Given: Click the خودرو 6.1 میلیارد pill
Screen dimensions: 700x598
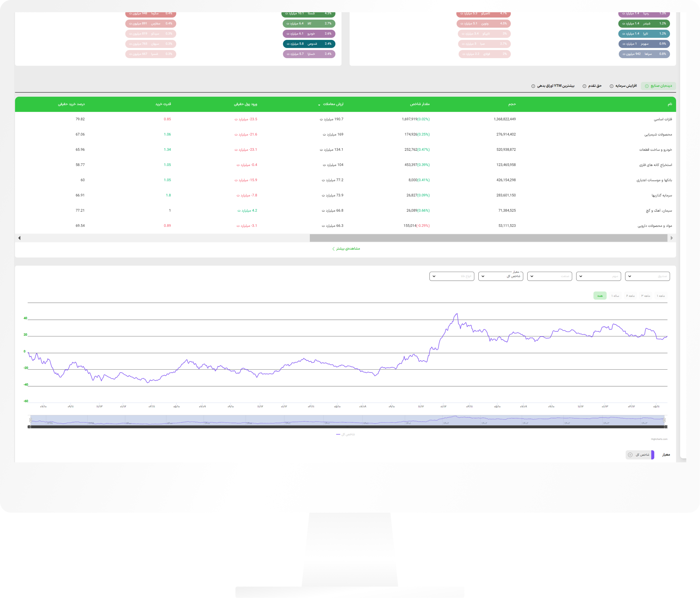Looking at the screenshot, I should coord(309,34).
